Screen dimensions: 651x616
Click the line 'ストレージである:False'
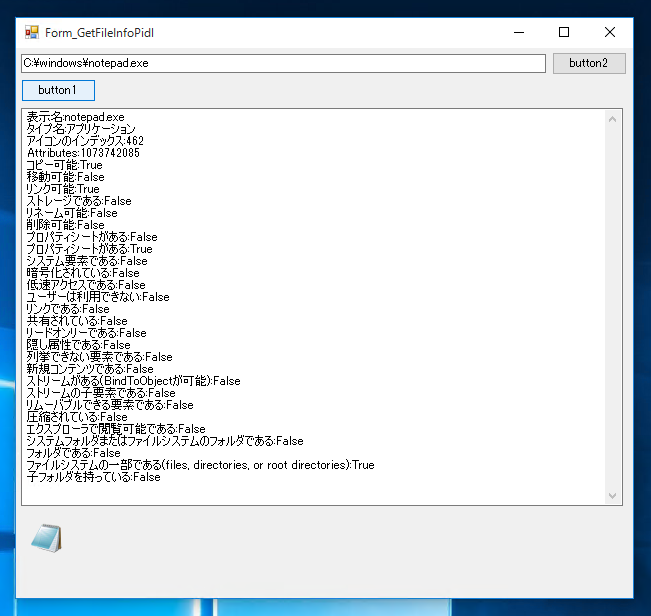(x=79, y=201)
